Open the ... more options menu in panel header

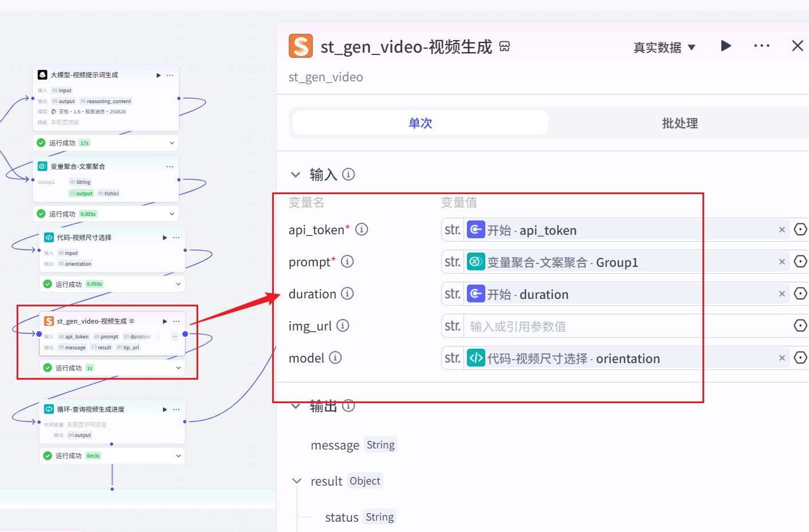[x=761, y=46]
